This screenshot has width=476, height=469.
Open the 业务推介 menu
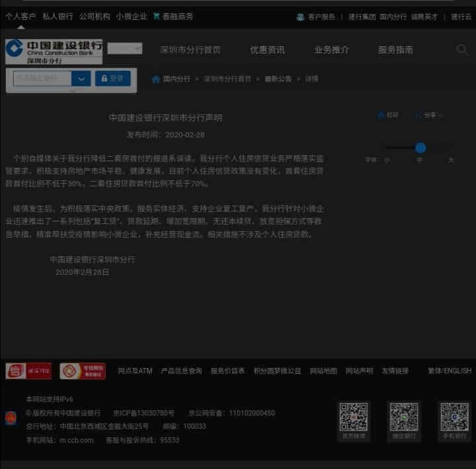(332, 50)
